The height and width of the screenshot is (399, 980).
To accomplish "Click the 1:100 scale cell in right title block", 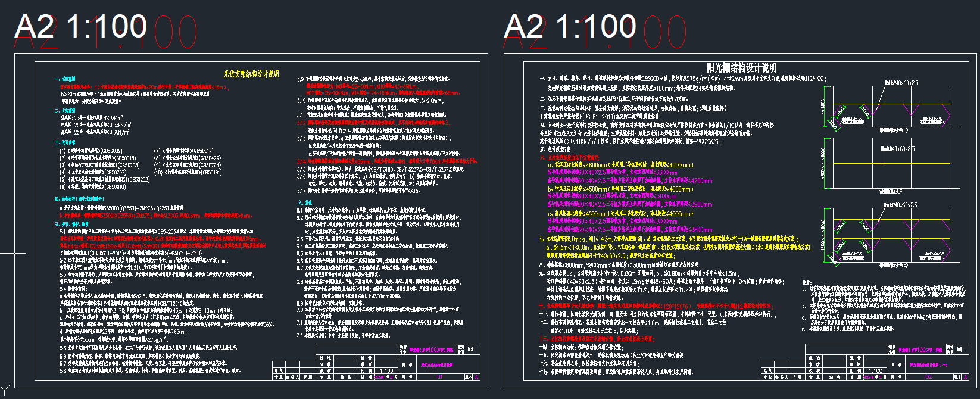I will [875, 370].
